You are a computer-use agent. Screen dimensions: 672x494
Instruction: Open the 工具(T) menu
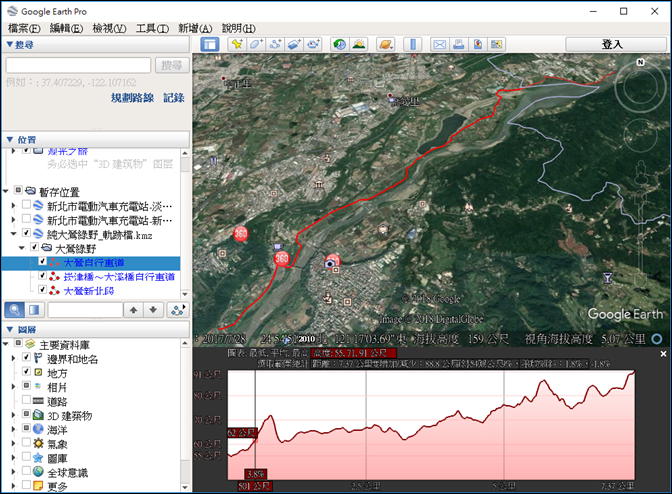pyautogui.click(x=152, y=29)
